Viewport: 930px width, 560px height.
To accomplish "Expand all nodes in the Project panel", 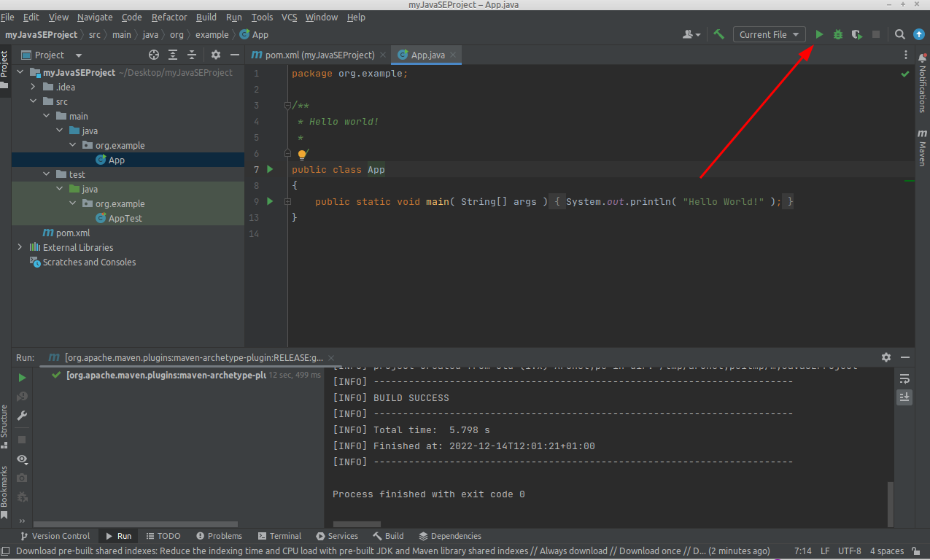I will click(x=173, y=55).
